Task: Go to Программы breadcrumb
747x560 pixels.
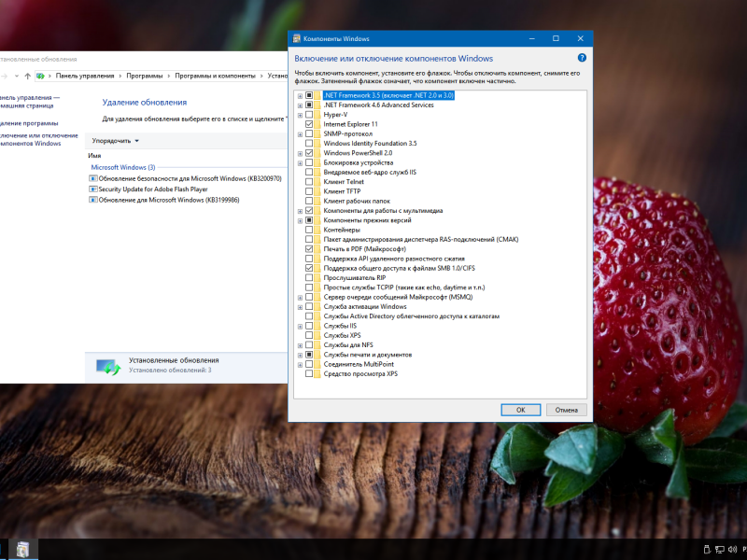Action: point(145,76)
